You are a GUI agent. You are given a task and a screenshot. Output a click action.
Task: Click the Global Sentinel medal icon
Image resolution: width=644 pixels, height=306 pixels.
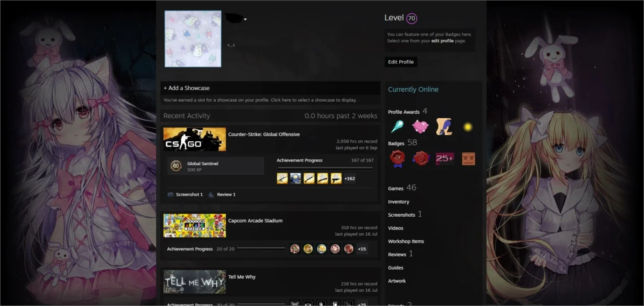[176, 166]
